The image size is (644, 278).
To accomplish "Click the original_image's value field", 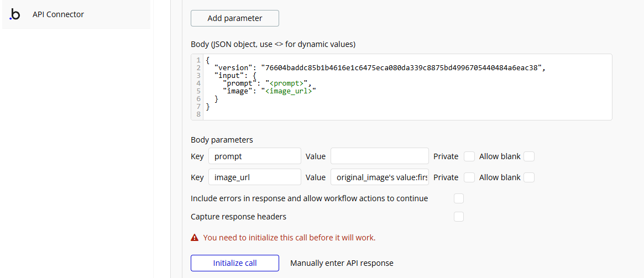I will [x=379, y=177].
